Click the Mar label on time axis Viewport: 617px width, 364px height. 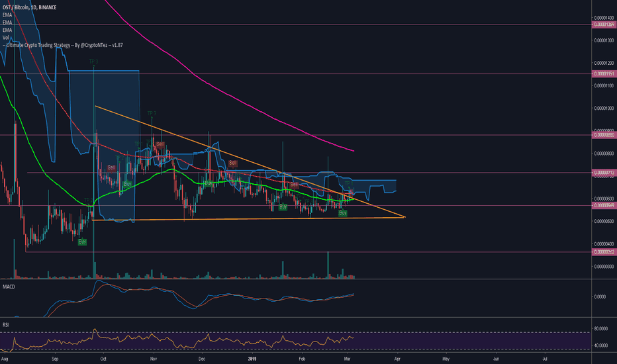(x=347, y=359)
